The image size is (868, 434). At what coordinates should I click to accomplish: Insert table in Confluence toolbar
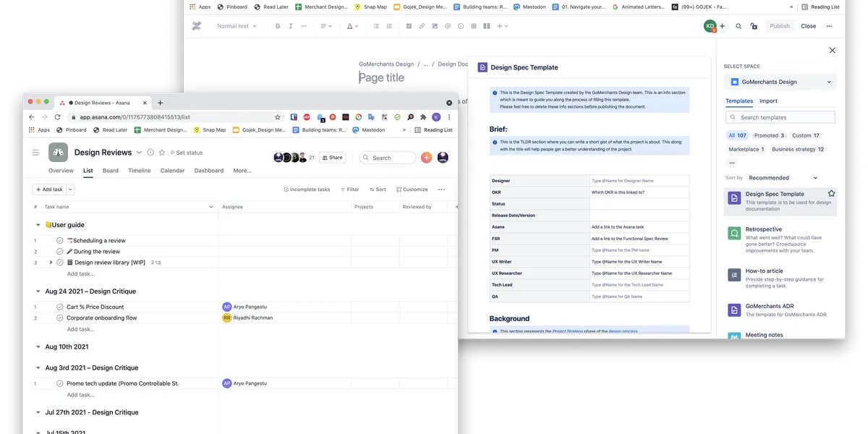click(x=474, y=26)
